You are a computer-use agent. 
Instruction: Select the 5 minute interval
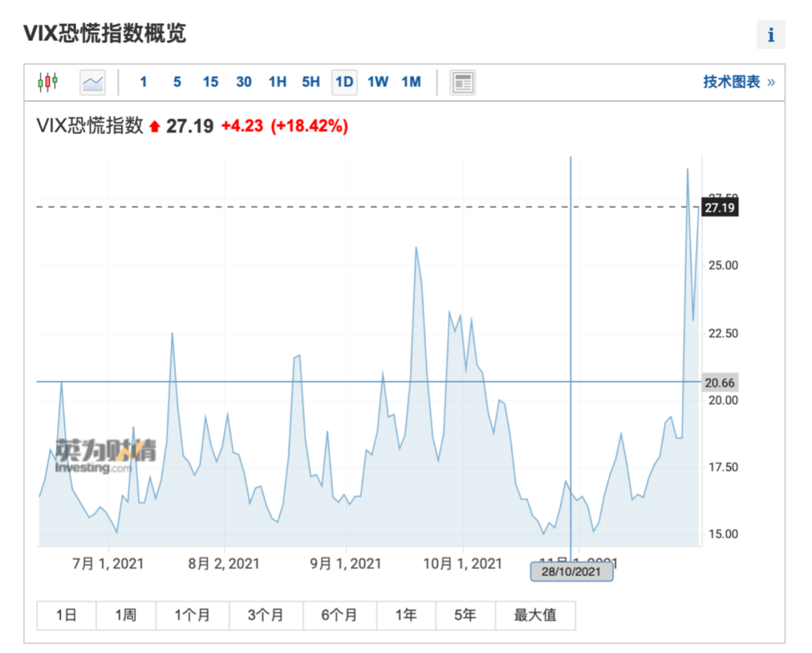pyautogui.click(x=177, y=82)
